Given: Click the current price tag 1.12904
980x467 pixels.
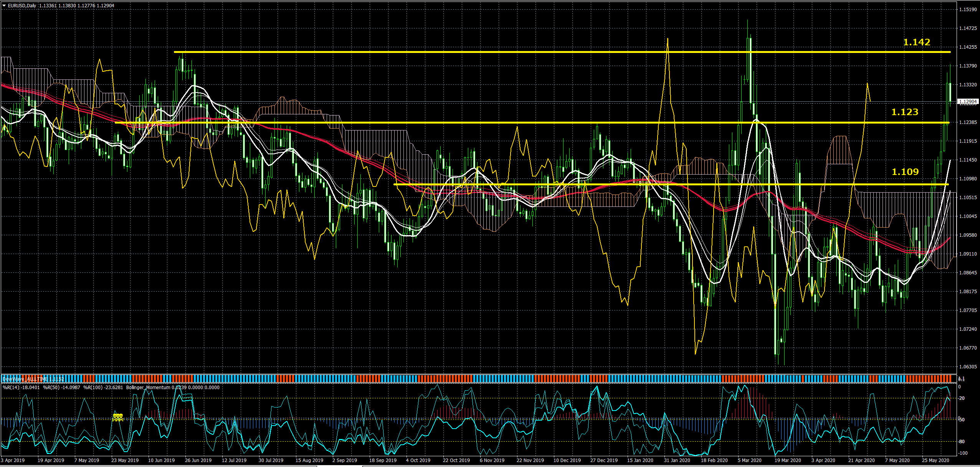Looking at the screenshot, I should click(x=968, y=102).
